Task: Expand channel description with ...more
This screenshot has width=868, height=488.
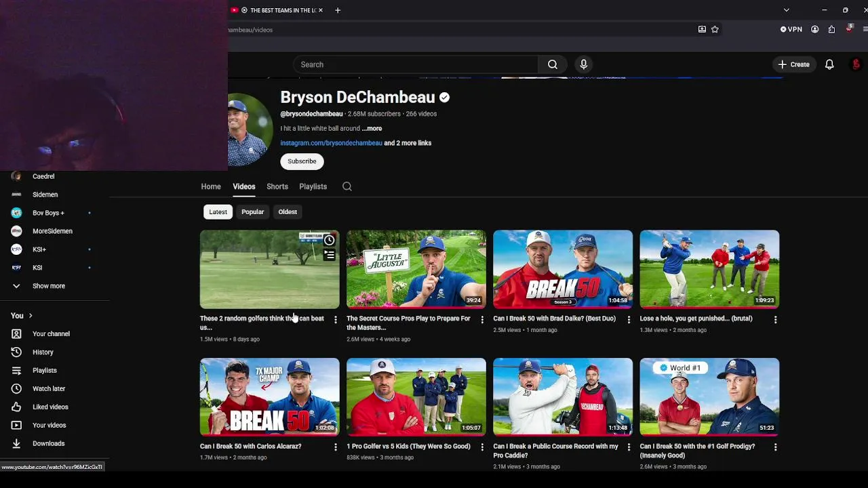Action: (372, 128)
